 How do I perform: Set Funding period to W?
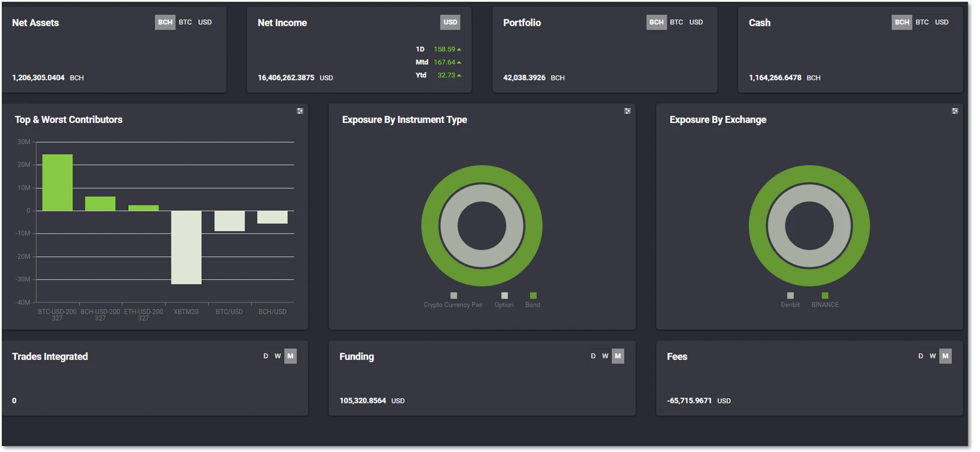[x=605, y=356]
